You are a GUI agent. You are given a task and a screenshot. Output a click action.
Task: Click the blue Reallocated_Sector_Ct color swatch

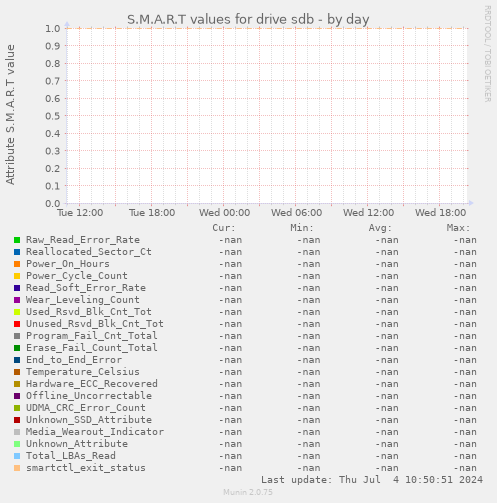17,252
